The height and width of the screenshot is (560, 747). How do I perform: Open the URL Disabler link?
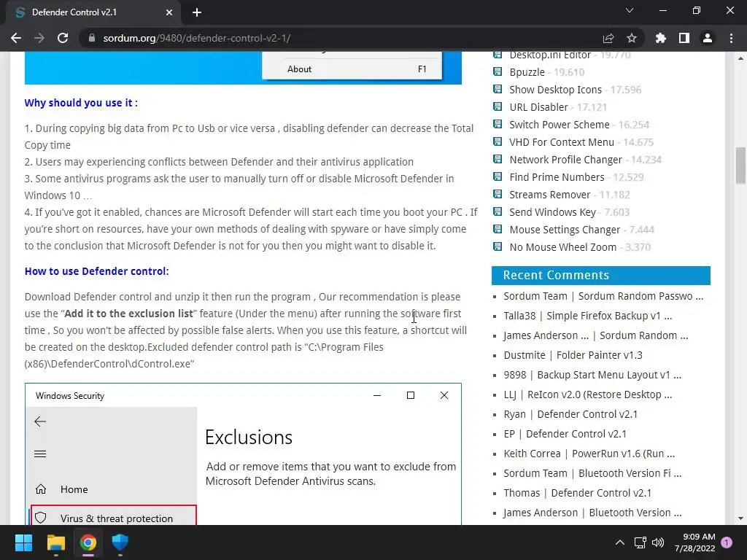coord(538,107)
